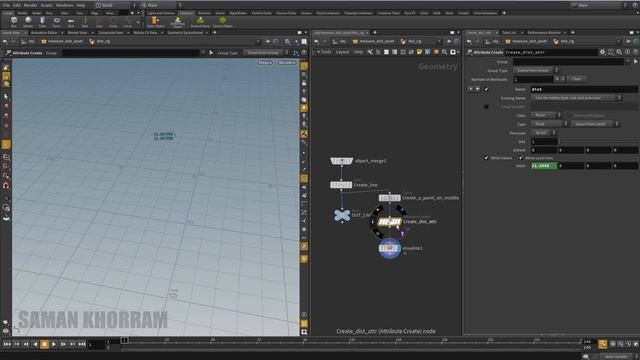The width and height of the screenshot is (640, 360).
Task: Toggle the Local Variable checkbox
Action: (x=486, y=107)
